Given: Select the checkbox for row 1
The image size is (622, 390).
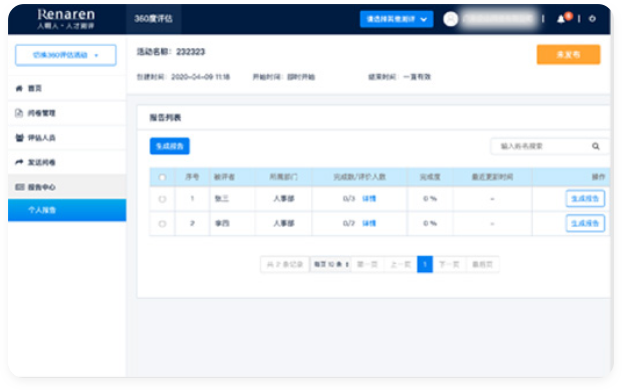Looking at the screenshot, I should 162,199.
